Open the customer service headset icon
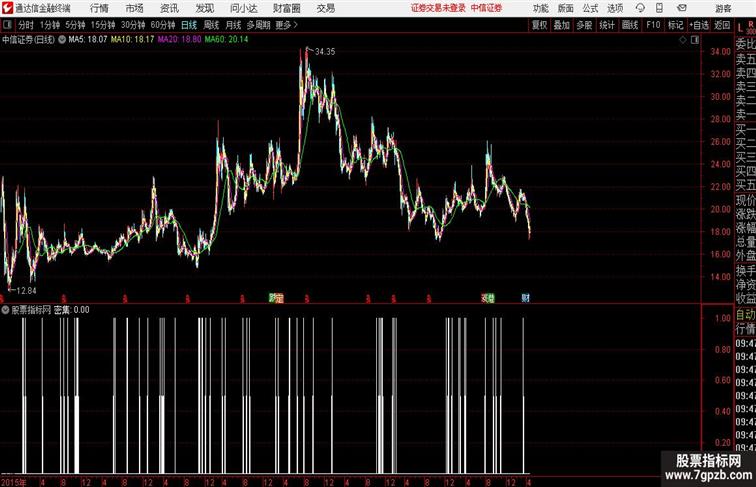The image size is (756, 487). point(640,8)
